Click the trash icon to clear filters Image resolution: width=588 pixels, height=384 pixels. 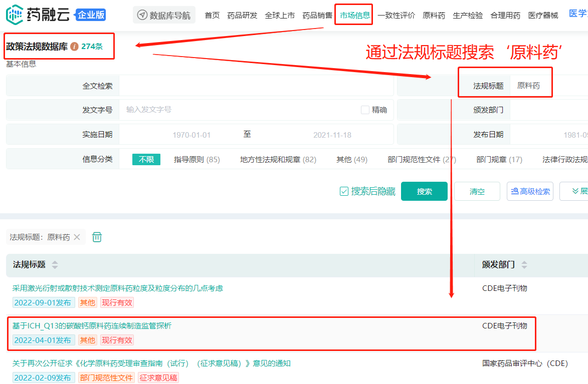pyautogui.click(x=97, y=237)
